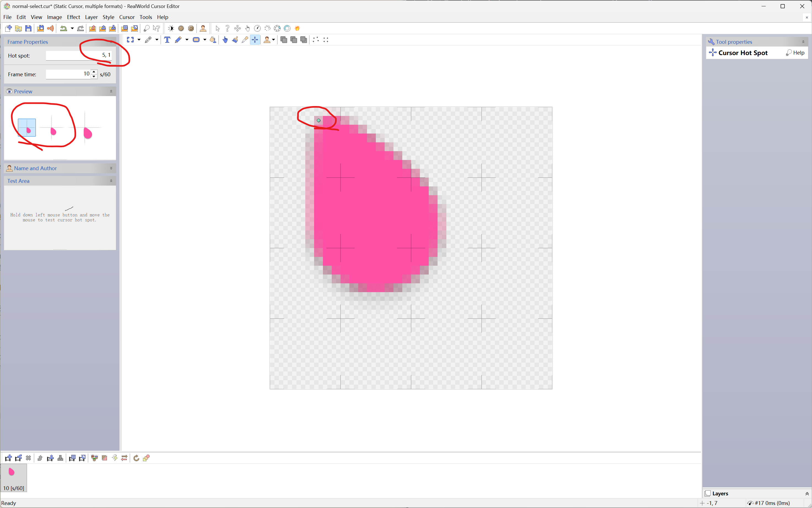
Task: Expand the Name and Author section
Action: point(111,168)
